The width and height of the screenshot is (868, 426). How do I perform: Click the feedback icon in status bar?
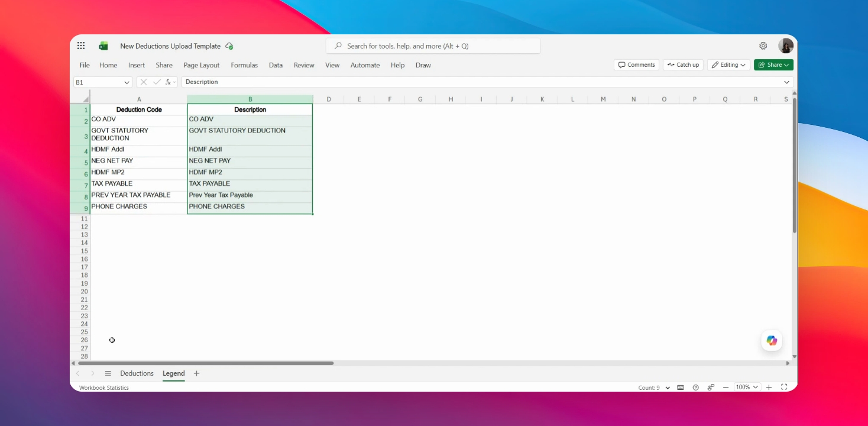(711, 388)
